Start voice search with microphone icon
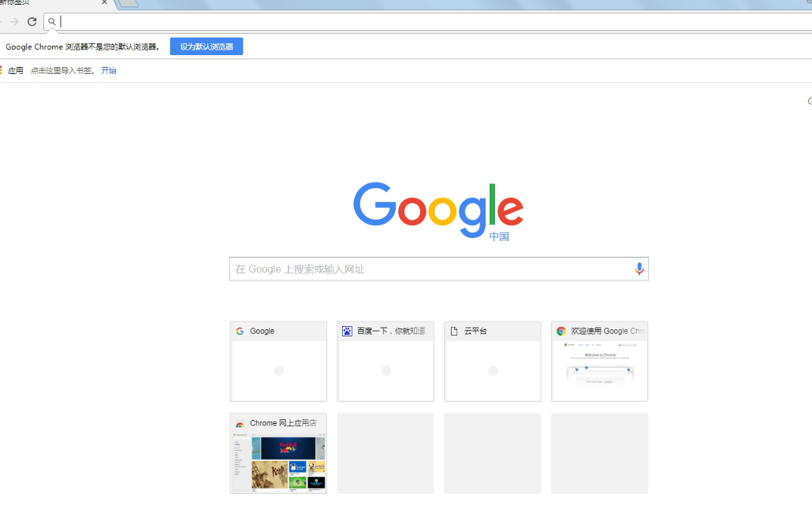The image size is (812, 531). tap(639, 269)
